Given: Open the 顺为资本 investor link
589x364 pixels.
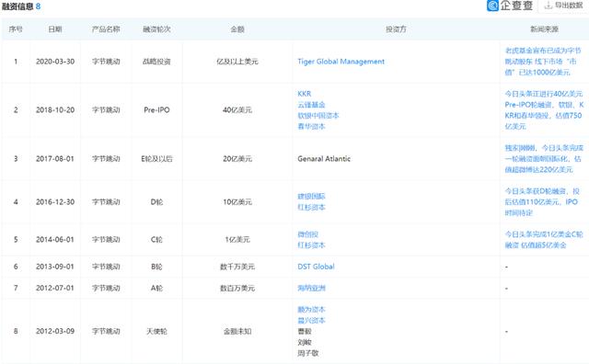Looking at the screenshot, I should pyautogui.click(x=311, y=309).
